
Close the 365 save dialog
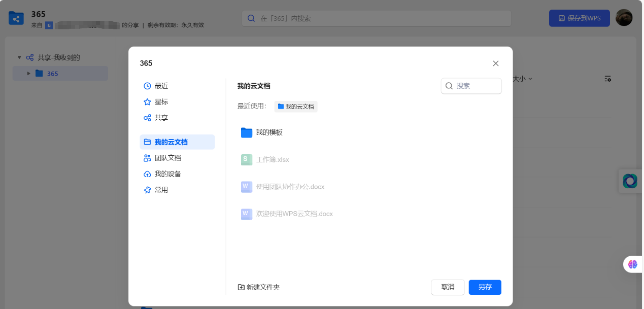click(496, 63)
